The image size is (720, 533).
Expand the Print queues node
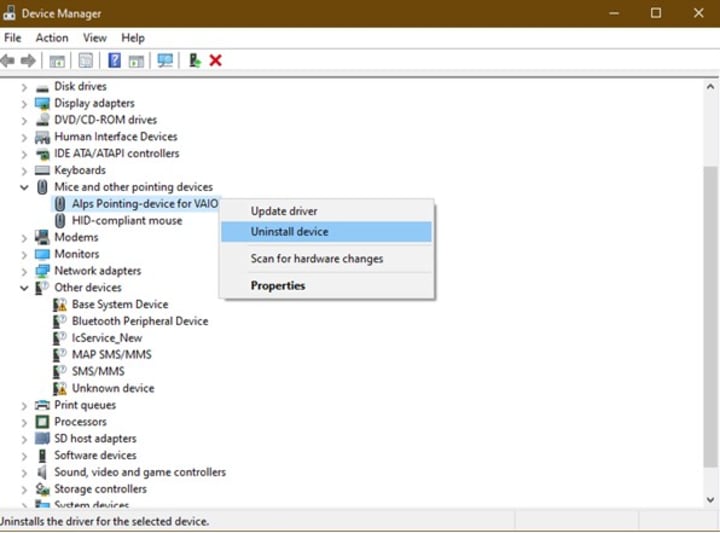tap(24, 405)
